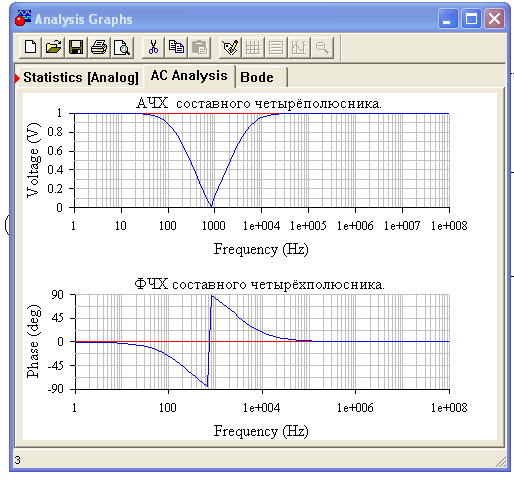This screenshot has height=487, width=514.
Task: Open Print Preview icon
Action: point(122,47)
